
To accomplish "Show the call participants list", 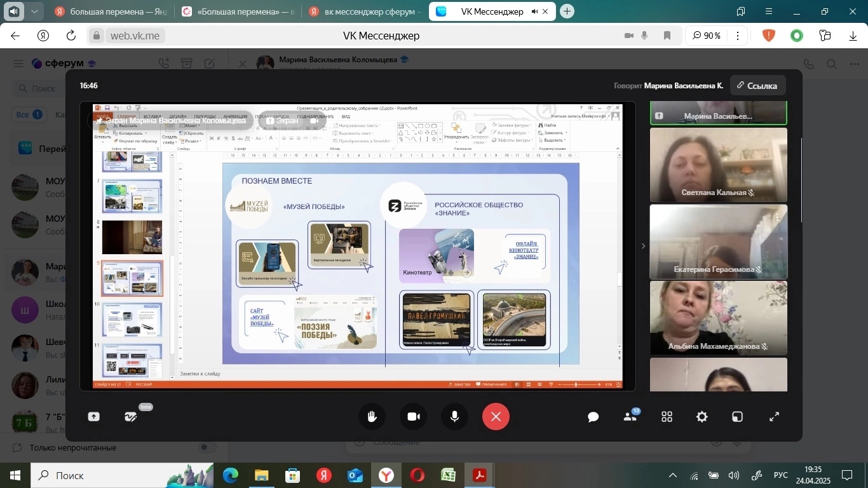I will tap(630, 417).
